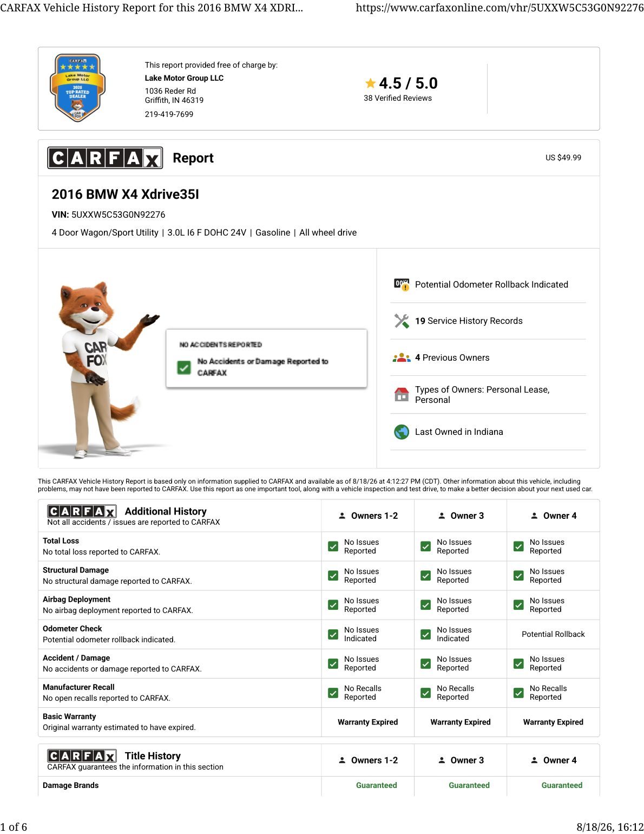
Task: Click person icon in Title History Owner 4
Action: [534, 760]
